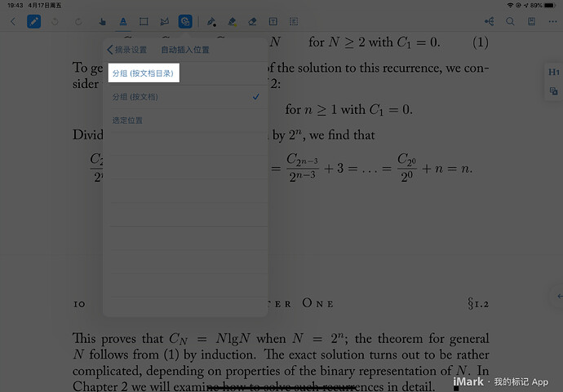This screenshot has height=392, width=563.
Task: Click page number 10 in page header
Action: [79, 305]
